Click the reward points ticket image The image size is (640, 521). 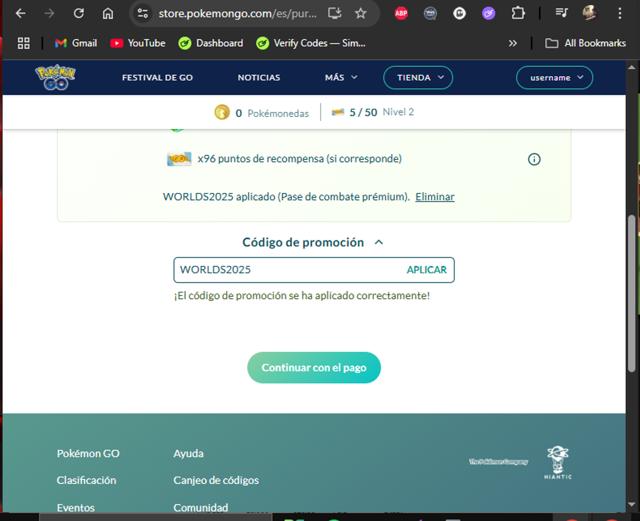[x=179, y=159]
